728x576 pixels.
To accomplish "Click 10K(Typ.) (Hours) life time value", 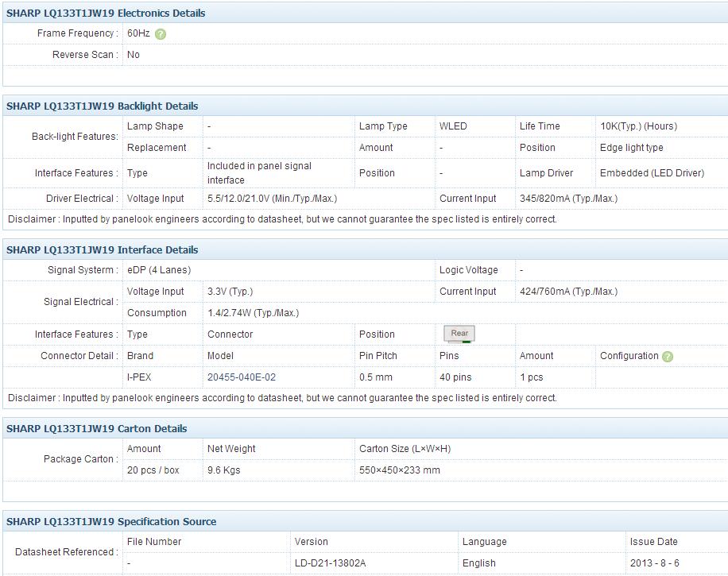I will click(638, 126).
